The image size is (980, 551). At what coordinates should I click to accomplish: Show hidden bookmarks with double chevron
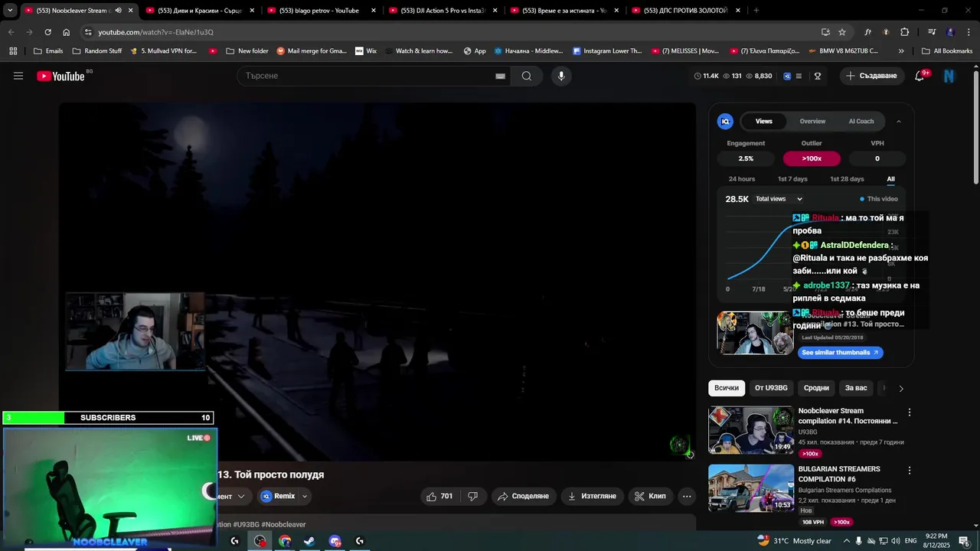(x=901, y=51)
